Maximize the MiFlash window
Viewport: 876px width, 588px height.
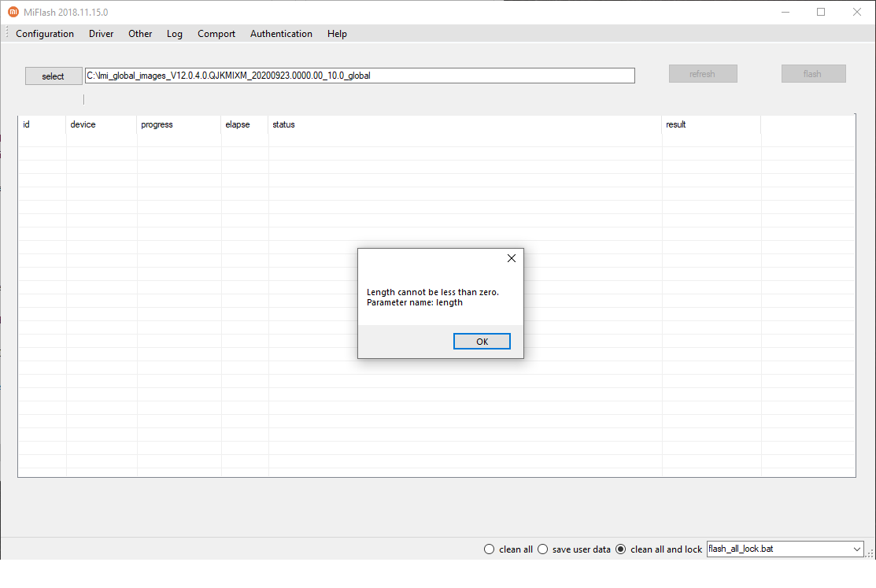coord(821,12)
